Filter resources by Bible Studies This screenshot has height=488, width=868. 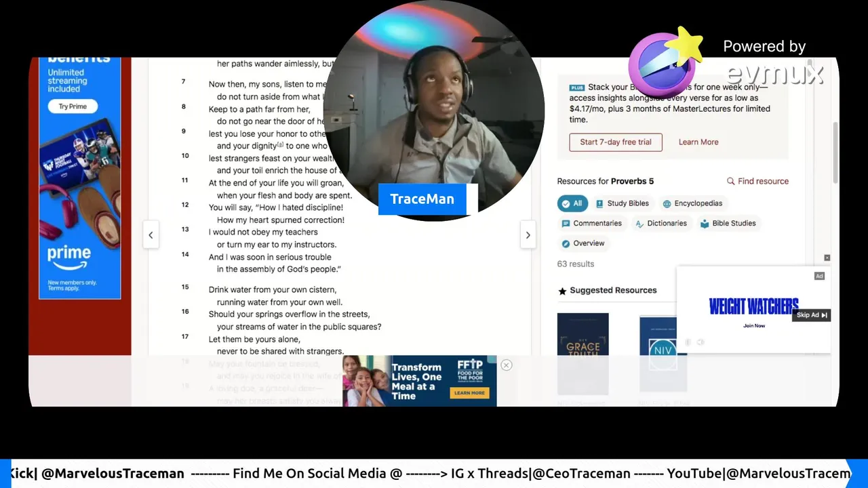728,224
